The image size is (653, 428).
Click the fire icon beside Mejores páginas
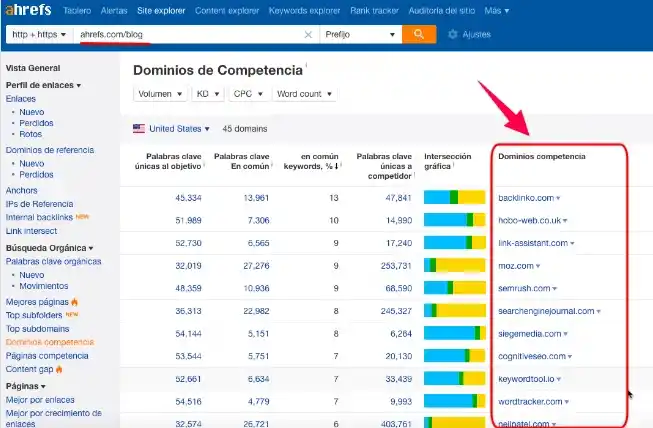click(75, 302)
